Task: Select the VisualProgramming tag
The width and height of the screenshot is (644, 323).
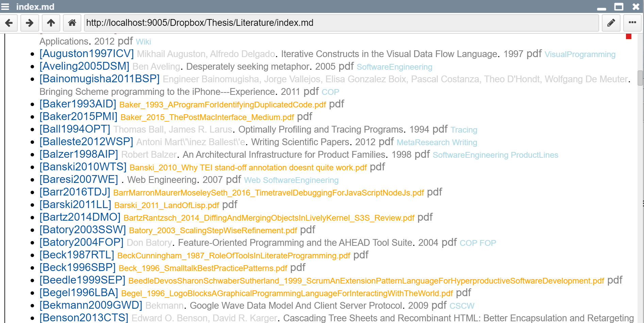Action: tap(580, 54)
